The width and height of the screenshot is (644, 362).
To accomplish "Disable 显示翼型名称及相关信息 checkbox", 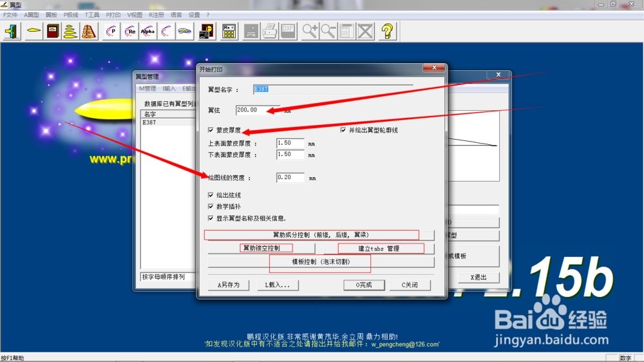I will (x=211, y=218).
